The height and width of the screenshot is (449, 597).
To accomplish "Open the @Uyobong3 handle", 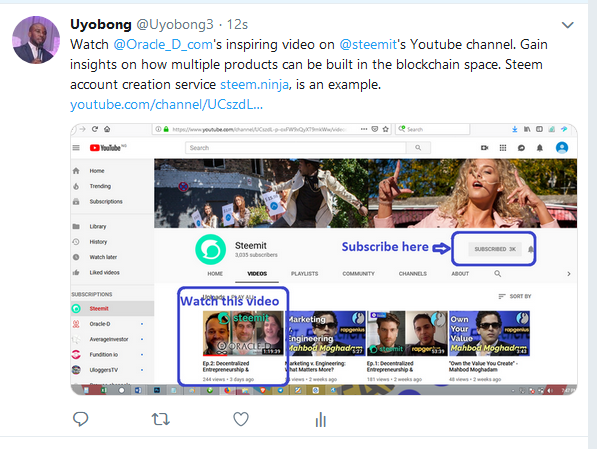I will 175,24.
